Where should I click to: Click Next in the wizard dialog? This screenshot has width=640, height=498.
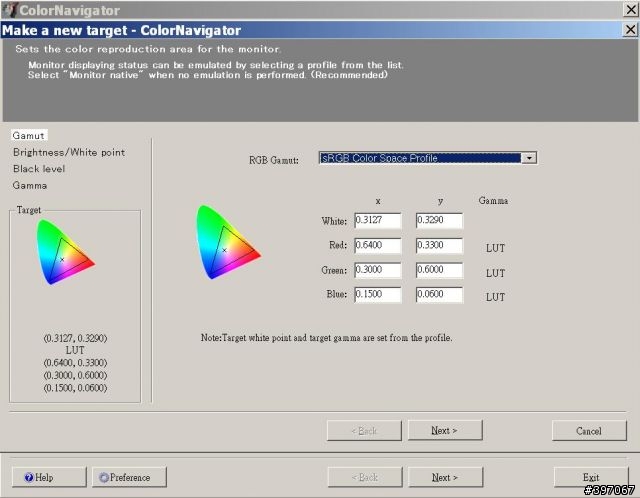[445, 430]
